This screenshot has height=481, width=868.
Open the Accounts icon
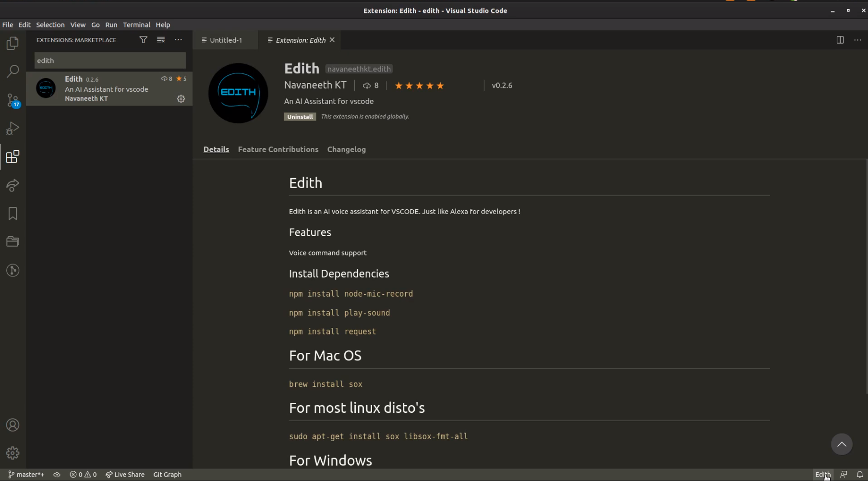click(x=13, y=425)
